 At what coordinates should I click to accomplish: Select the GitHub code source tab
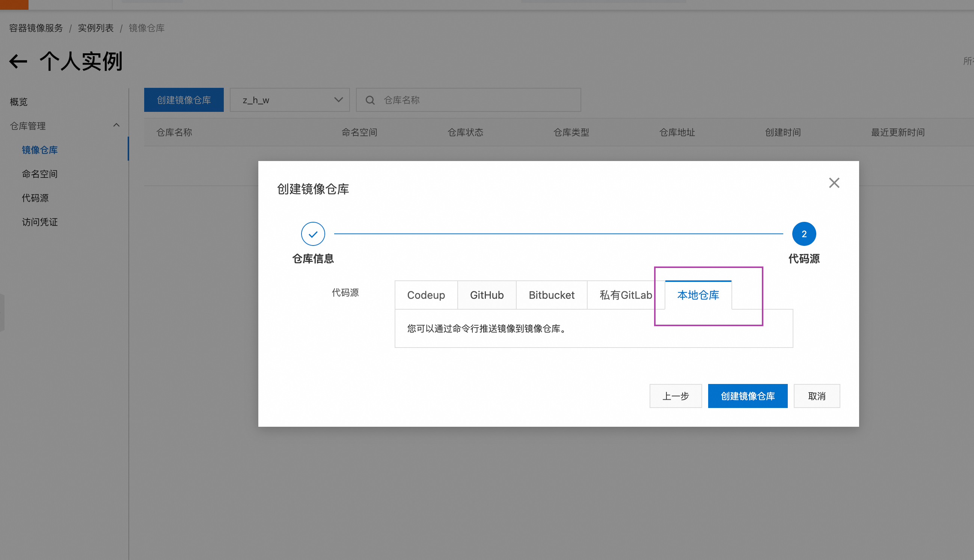click(x=487, y=295)
